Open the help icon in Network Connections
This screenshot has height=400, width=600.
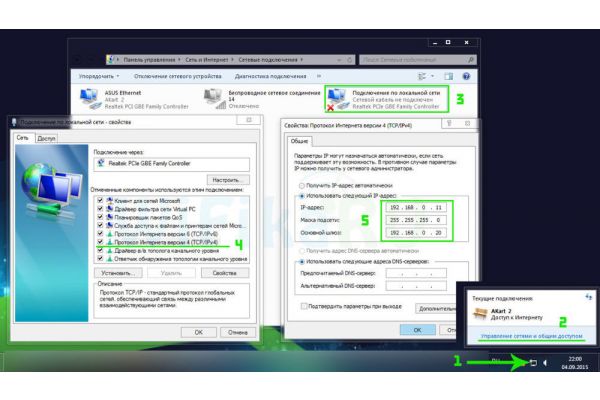point(466,76)
